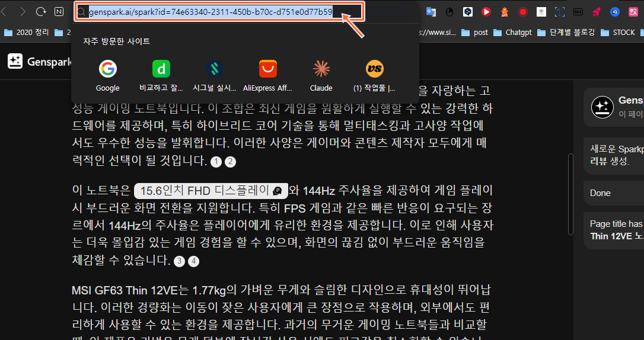Viewport: 644px width, 340px height.
Task: Click the magnifier icon in the address bar
Action: 82,12
